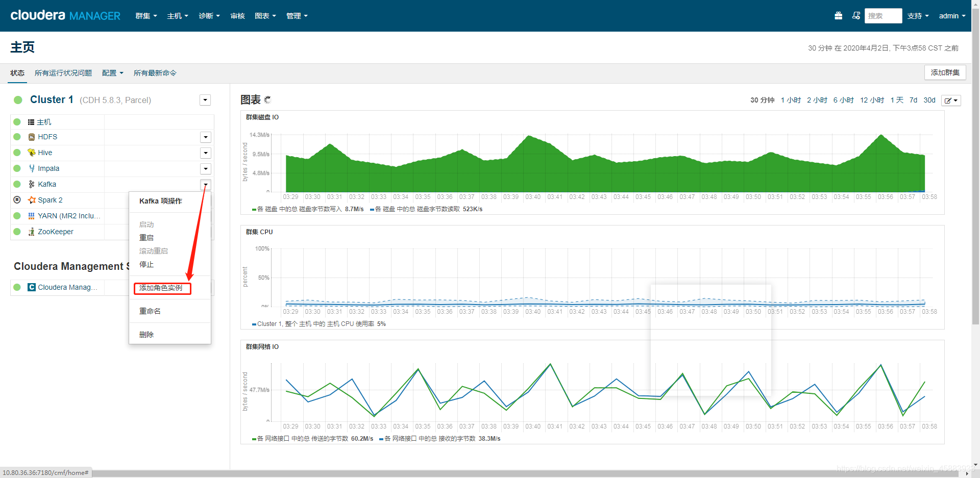
Task: Expand the 支持 support menu
Action: (x=918, y=16)
